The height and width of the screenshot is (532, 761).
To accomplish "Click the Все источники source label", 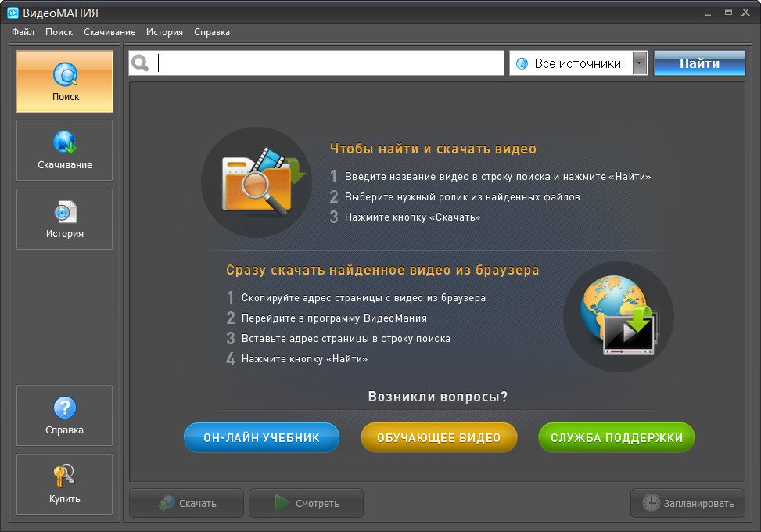I will pos(577,63).
